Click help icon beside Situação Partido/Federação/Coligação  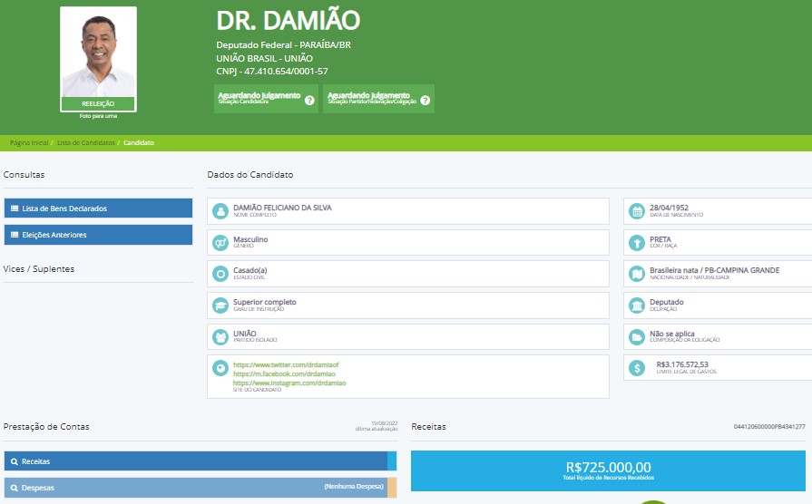[x=425, y=100]
